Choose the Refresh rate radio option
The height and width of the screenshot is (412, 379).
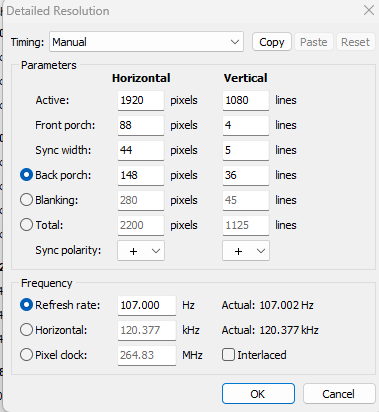pos(26,305)
